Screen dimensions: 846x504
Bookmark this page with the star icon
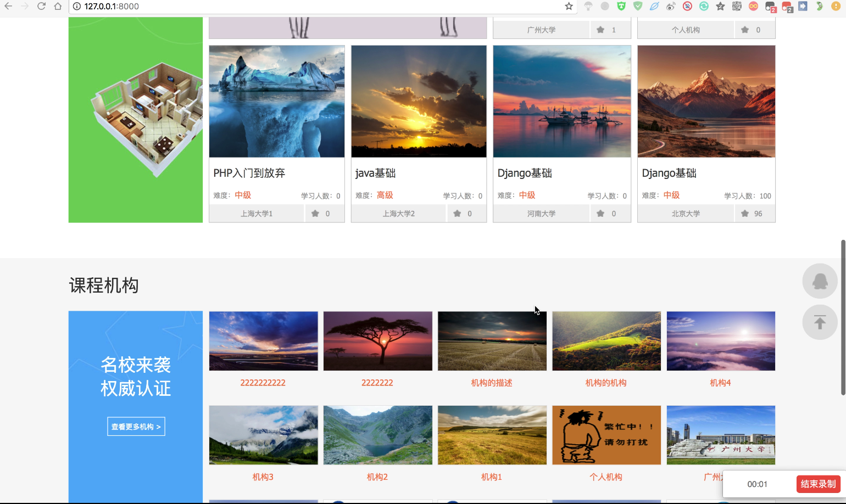tap(569, 6)
